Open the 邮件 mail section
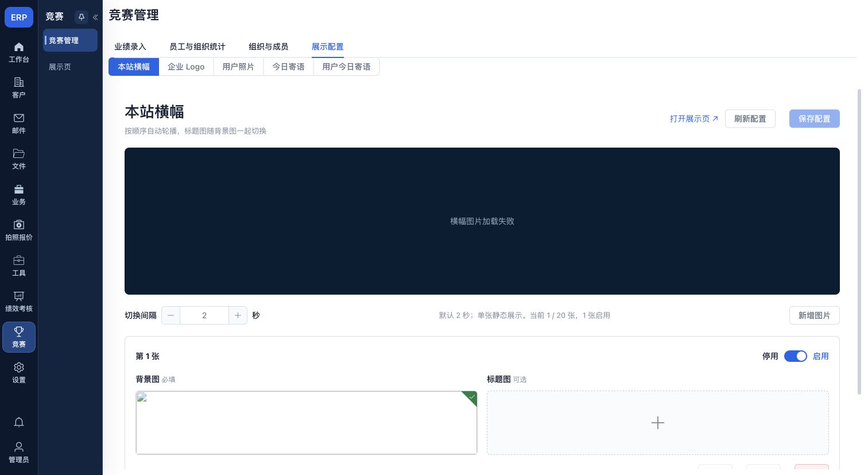 point(19,123)
